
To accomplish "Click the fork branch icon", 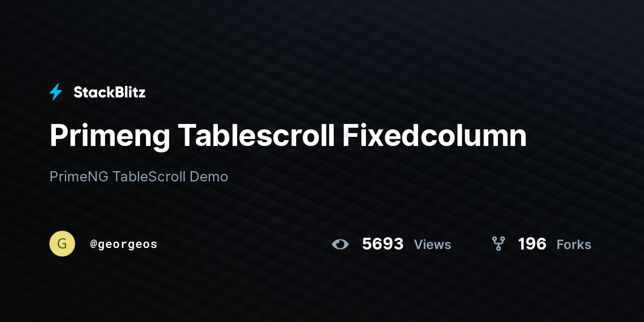I will (x=499, y=244).
